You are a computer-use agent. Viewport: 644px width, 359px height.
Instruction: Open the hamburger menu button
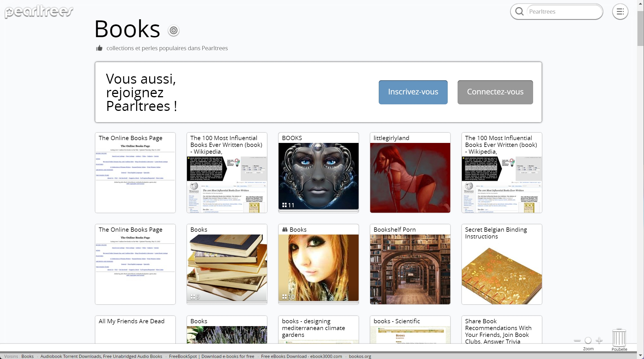620,12
